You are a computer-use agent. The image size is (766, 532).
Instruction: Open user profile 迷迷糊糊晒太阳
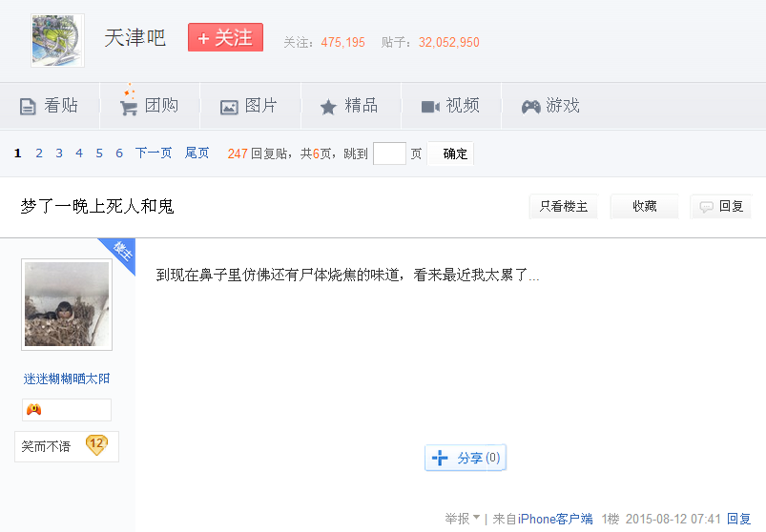click(x=67, y=379)
